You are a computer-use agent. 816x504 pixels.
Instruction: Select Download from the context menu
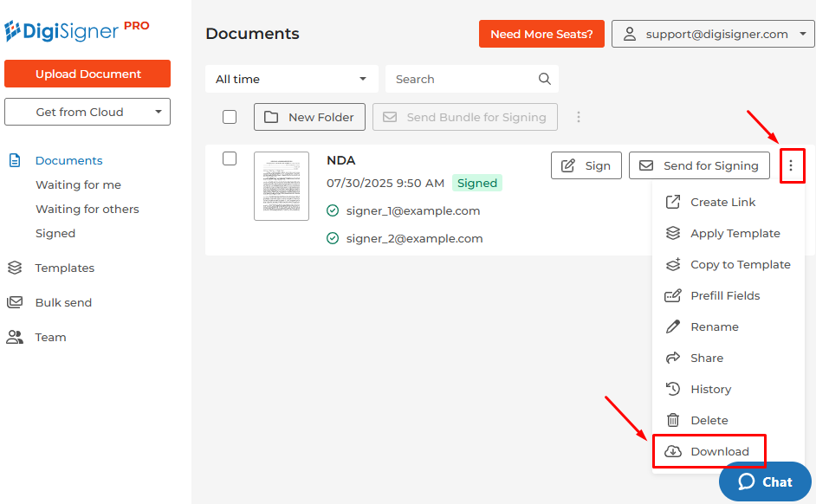719,451
